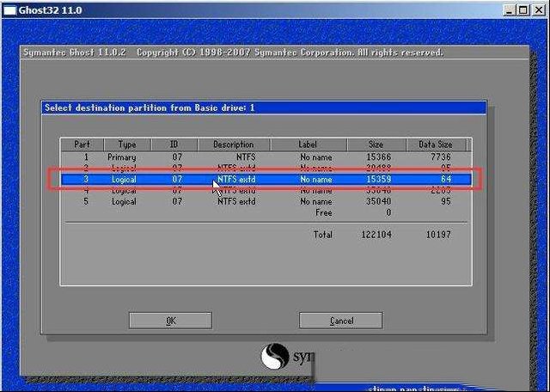This screenshot has width=550, height=392.
Task: Click the ID '07' in partition 5 row
Action: [177, 201]
